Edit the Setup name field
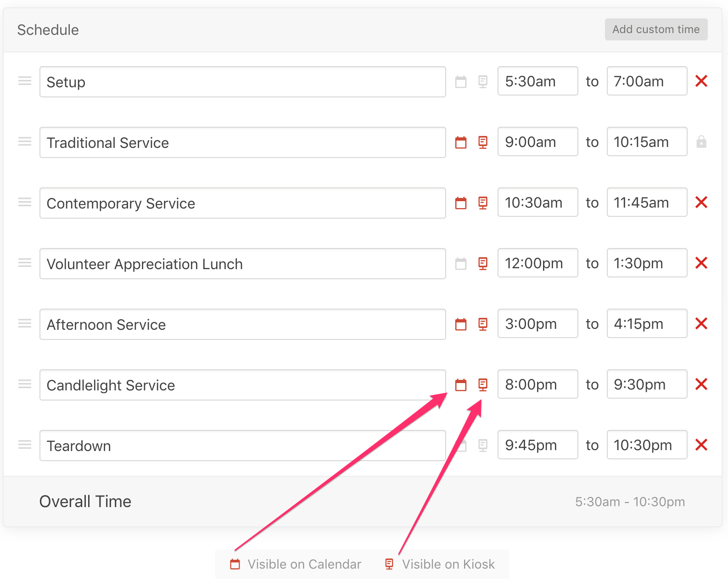 pos(243,82)
